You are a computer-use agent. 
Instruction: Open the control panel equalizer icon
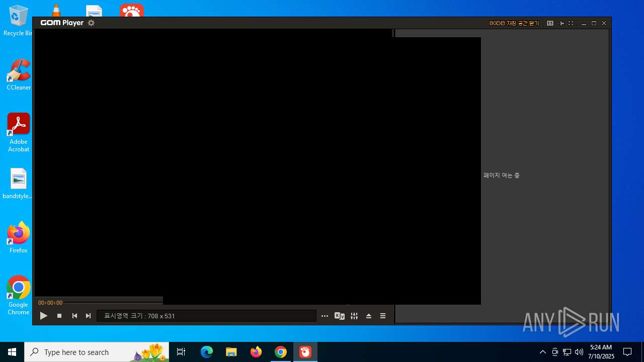pos(354,316)
